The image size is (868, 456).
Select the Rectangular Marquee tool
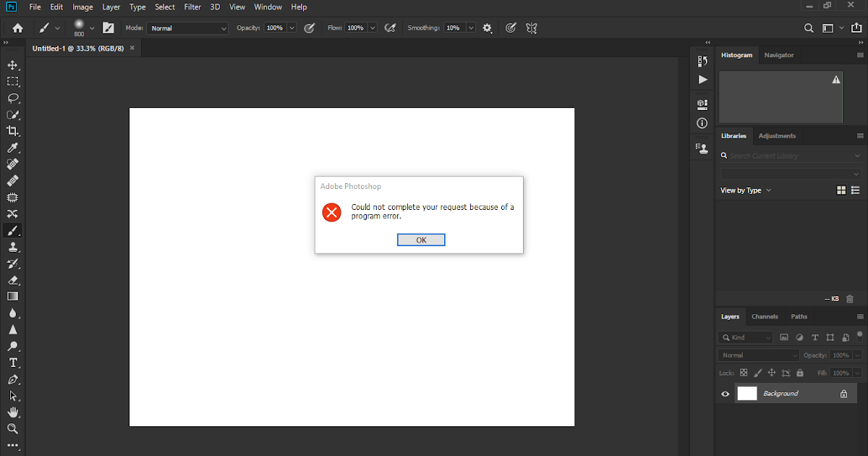(12, 82)
